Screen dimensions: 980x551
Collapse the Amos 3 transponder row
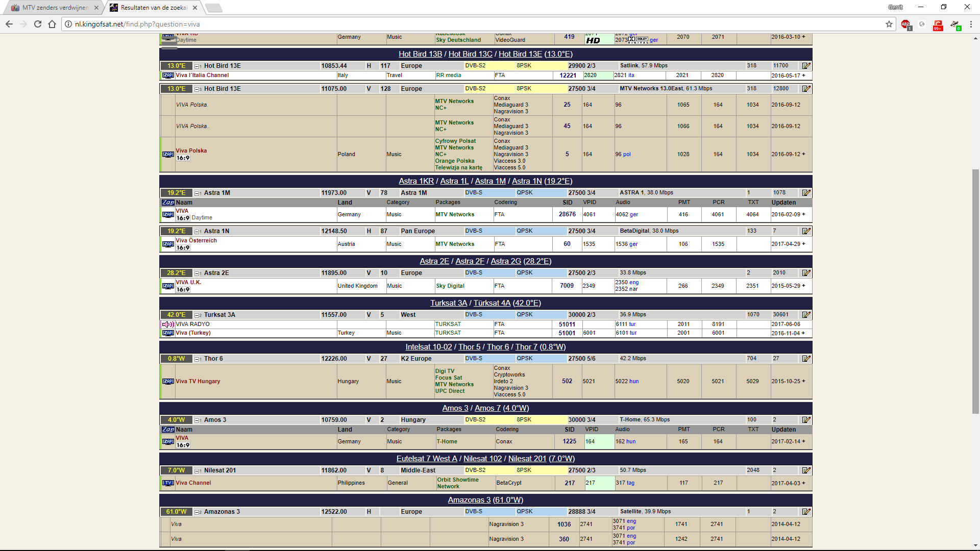(198, 420)
